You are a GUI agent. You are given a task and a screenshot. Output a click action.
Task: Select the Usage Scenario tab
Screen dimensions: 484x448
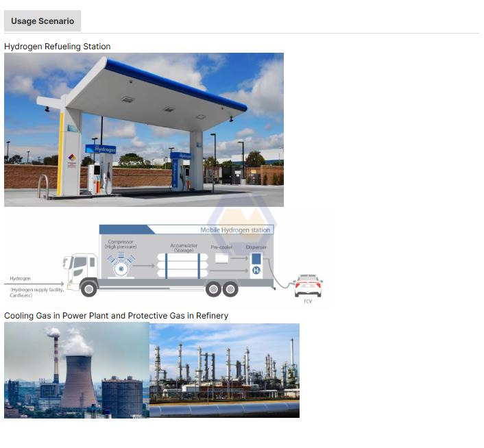pyautogui.click(x=43, y=21)
